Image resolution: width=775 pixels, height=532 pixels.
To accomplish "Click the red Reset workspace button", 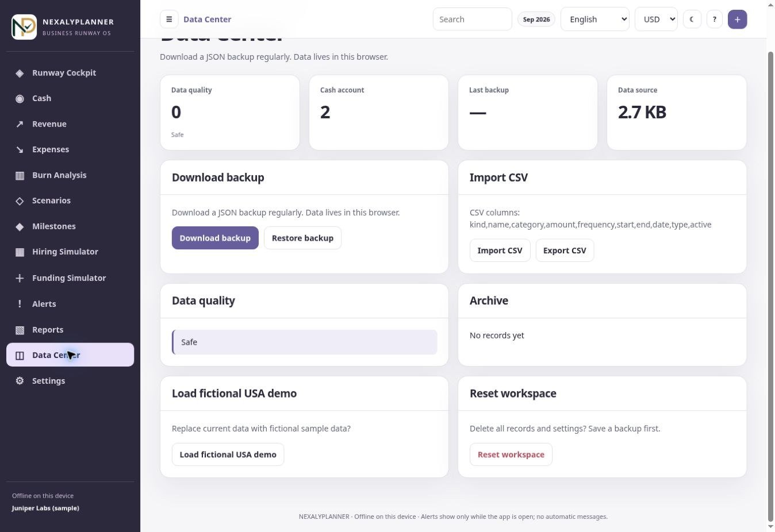I will [511, 454].
